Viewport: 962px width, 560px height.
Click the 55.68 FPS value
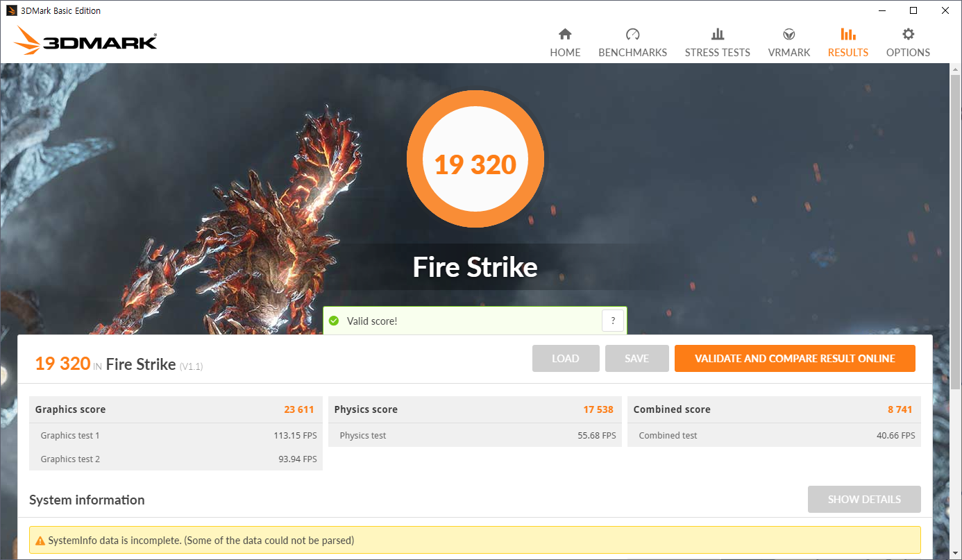[597, 436]
